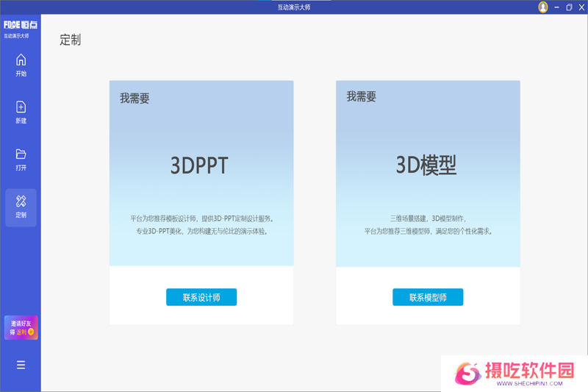Click the 联系模型师 contact modeler button
Image resolution: width=588 pixels, height=392 pixels.
(x=428, y=297)
